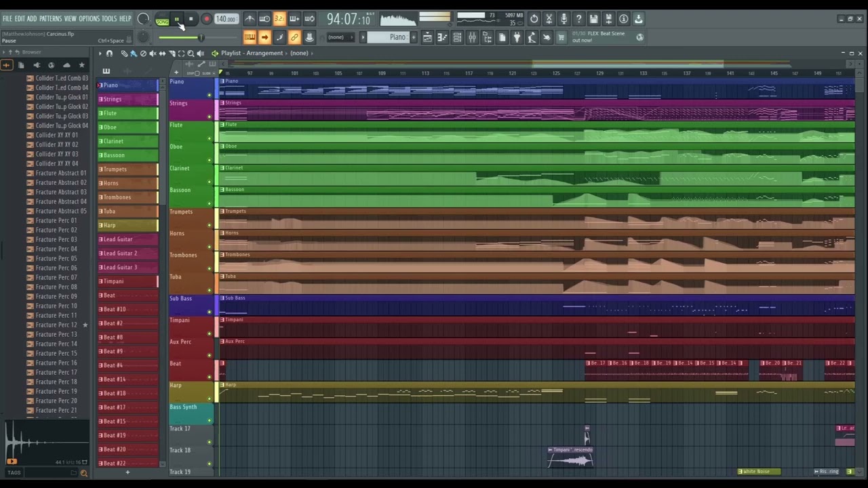
Task: Open the Piano roll view icon
Action: coord(442,37)
